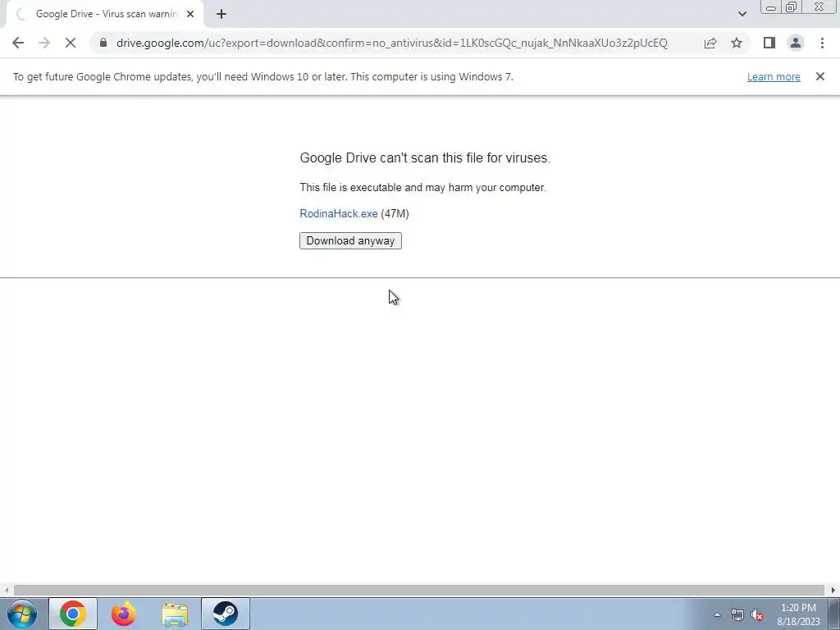Click the muted volume tray icon
The image size is (840, 630).
tap(757, 615)
